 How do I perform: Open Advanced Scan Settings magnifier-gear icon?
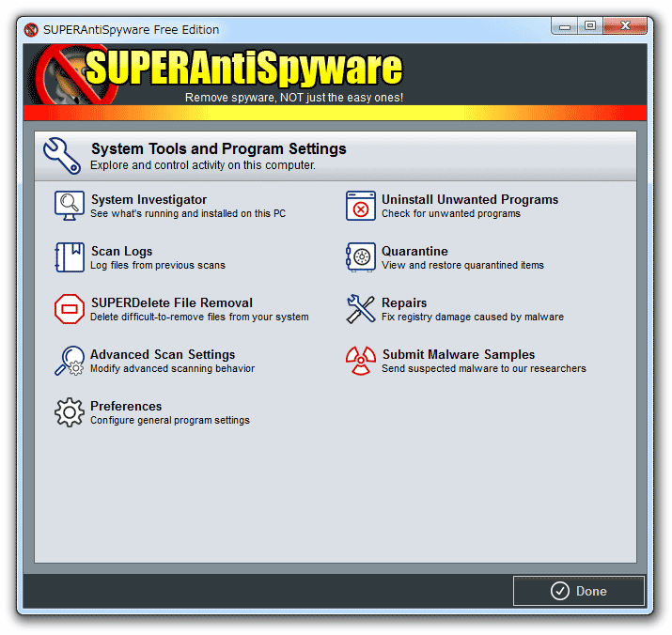[69, 361]
